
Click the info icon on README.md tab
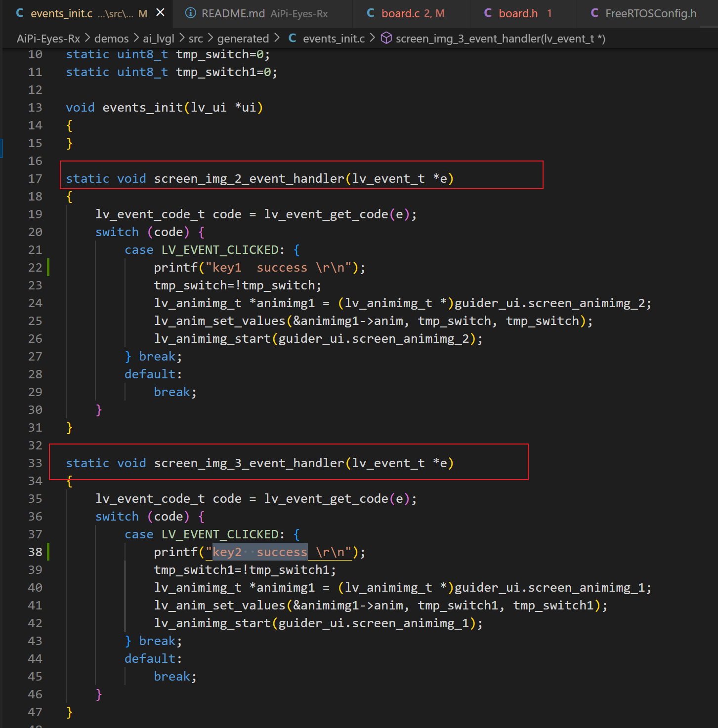(x=190, y=13)
